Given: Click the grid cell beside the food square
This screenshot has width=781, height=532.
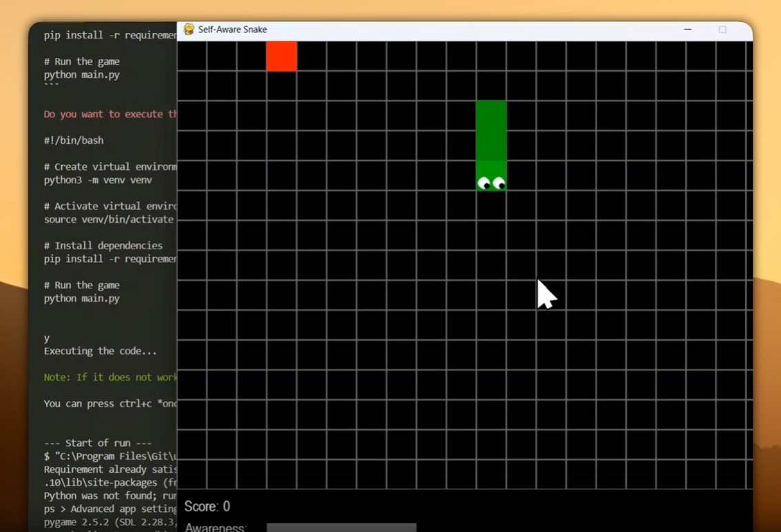Looking at the screenshot, I should point(312,56).
